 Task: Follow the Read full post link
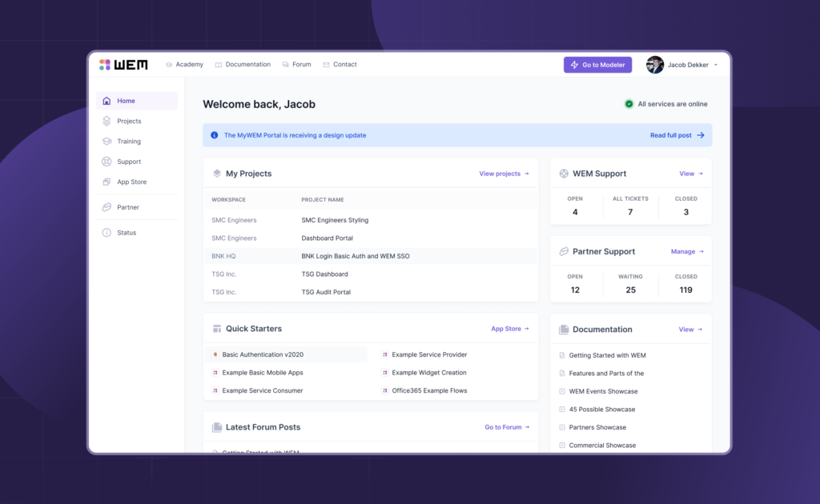pos(677,135)
